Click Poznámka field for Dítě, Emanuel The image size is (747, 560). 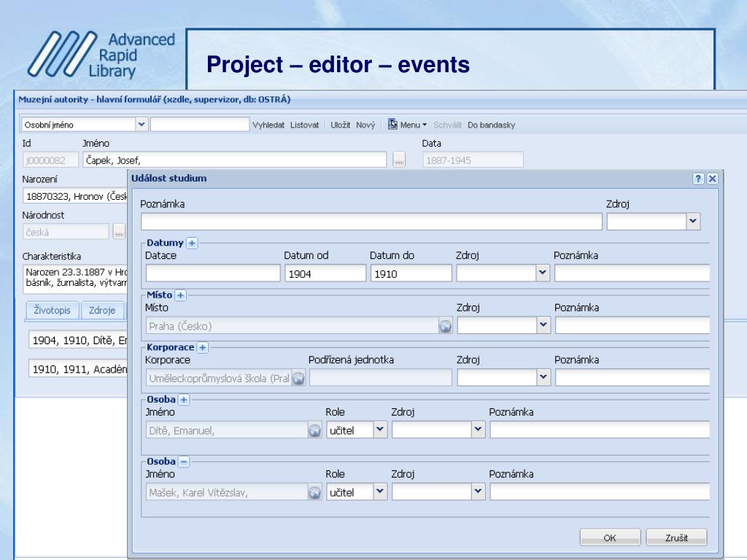600,430
